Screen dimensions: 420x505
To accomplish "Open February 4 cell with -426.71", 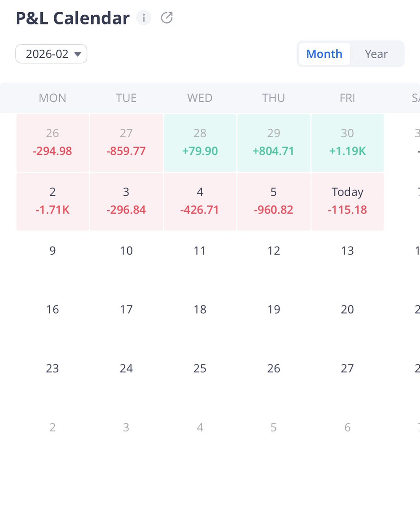I will tap(200, 202).
